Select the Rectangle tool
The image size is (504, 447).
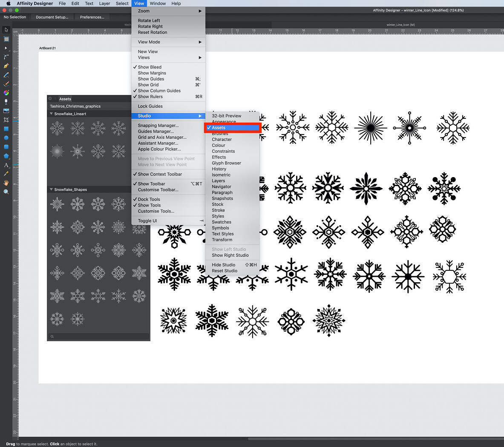coord(6,129)
